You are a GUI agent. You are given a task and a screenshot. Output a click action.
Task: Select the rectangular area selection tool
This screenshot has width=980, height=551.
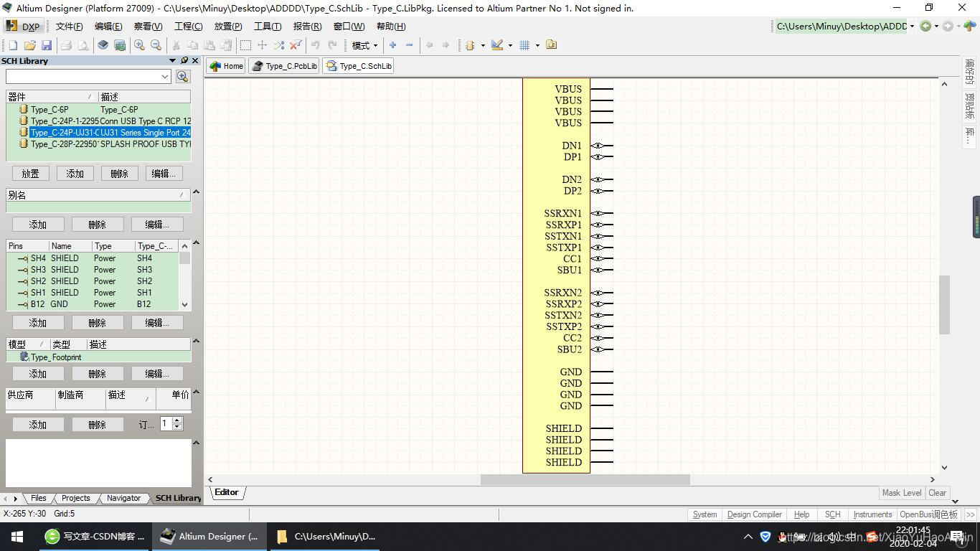[x=245, y=45]
